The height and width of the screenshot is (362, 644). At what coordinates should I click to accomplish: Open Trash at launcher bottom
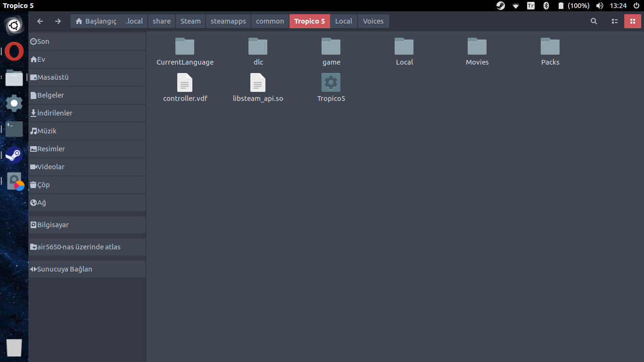coord(14,348)
